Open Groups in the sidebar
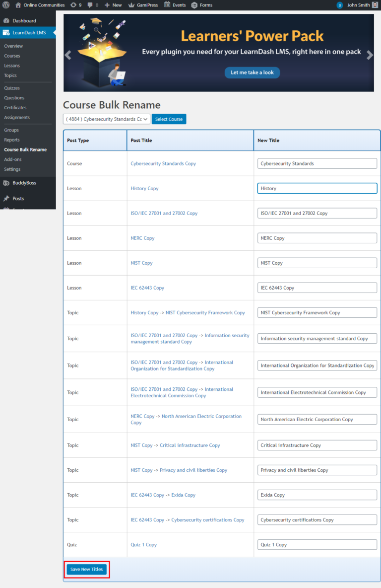This screenshot has height=588, width=381. coord(11,130)
